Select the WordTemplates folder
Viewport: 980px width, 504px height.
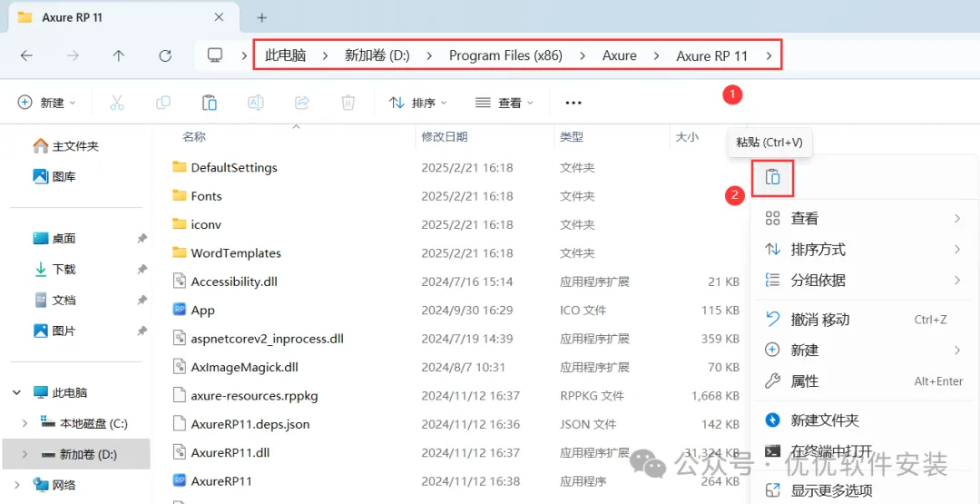[236, 253]
